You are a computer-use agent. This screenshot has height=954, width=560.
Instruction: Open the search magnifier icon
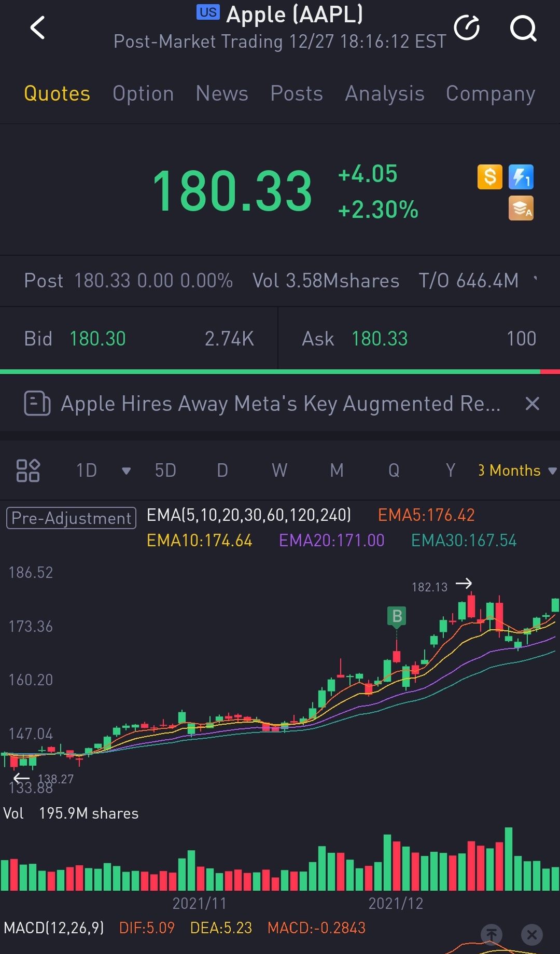(x=523, y=28)
